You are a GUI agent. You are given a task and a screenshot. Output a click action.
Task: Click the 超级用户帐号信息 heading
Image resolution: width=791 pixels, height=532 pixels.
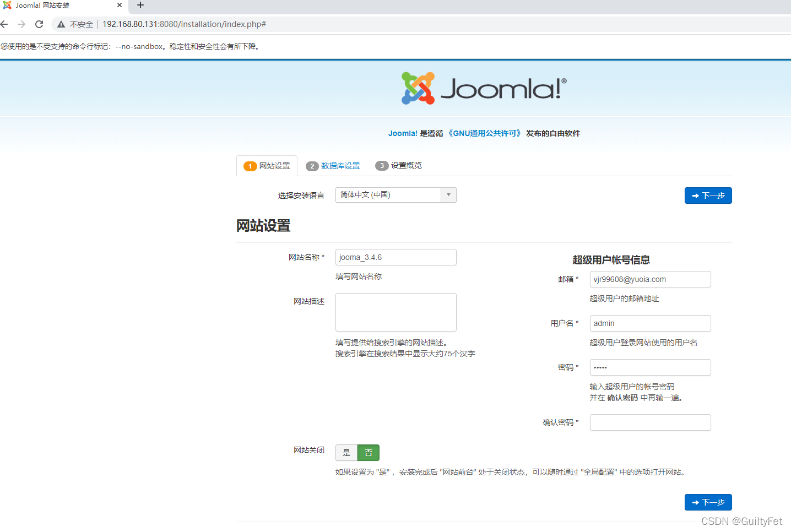[x=611, y=260]
